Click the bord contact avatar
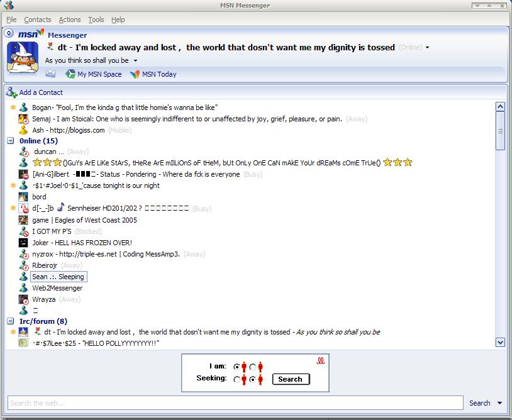 coord(23,197)
